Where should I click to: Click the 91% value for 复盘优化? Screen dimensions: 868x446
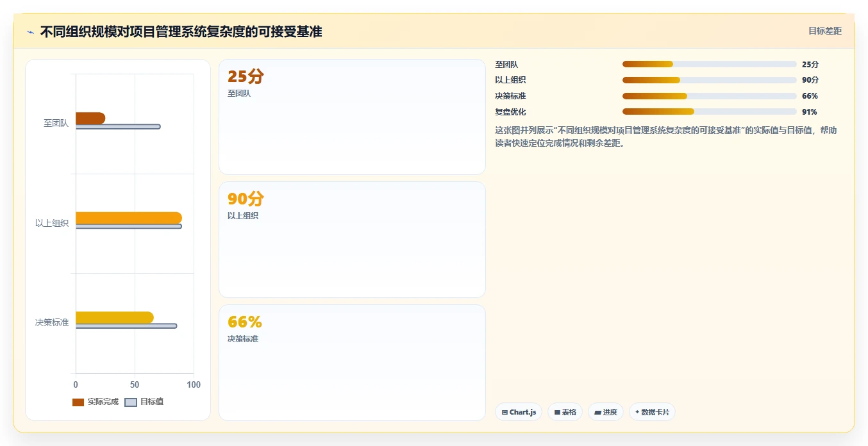coord(809,112)
